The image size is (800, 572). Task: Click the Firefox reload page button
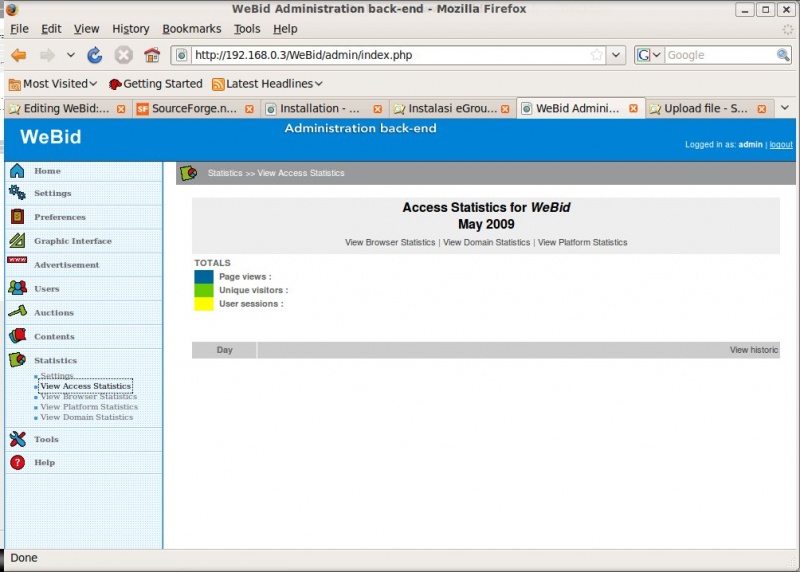95,55
